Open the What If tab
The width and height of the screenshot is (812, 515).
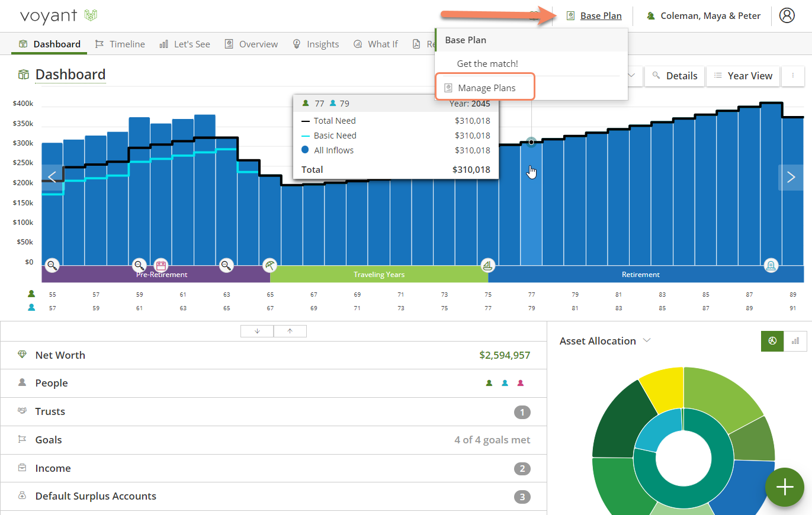[375, 44]
